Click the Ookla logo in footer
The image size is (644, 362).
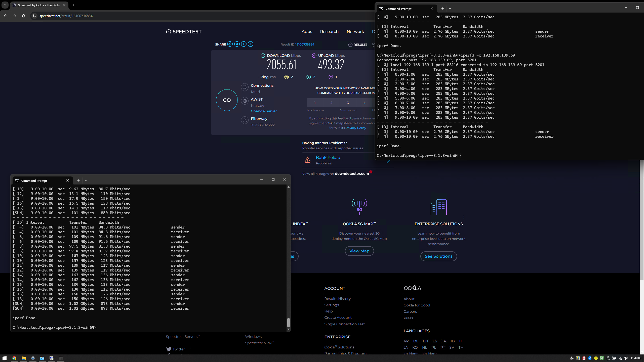[x=412, y=288]
